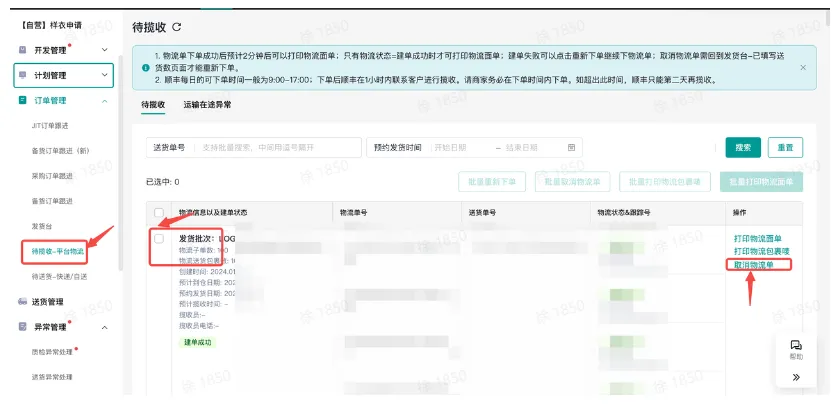Viewport: 837px width, 417px height.
Task: Open 备货订单跟进 in the sidebar
Action: [52, 201]
